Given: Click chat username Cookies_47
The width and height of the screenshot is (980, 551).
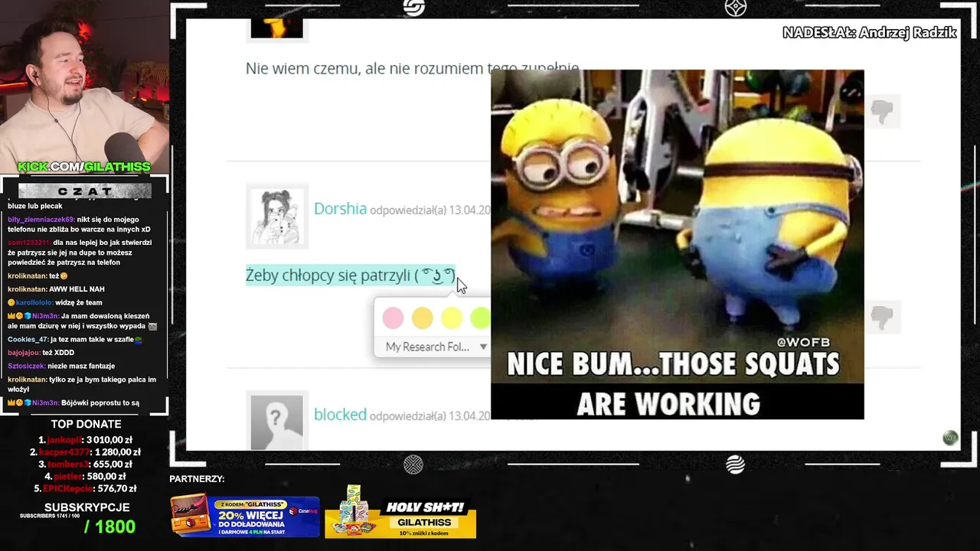Looking at the screenshot, I should click(28, 339).
